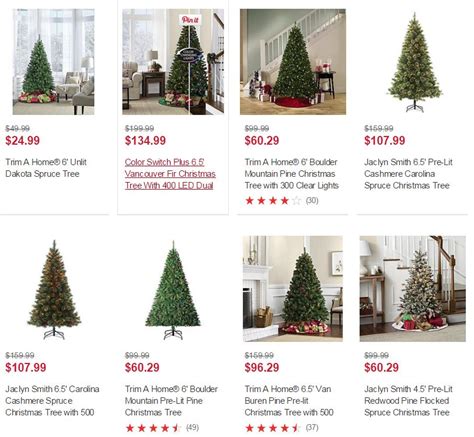Image resolution: width=474 pixels, height=437 pixels.
Task: Click the $24.99 Dakota Spruce sale price
Action: coord(22,140)
